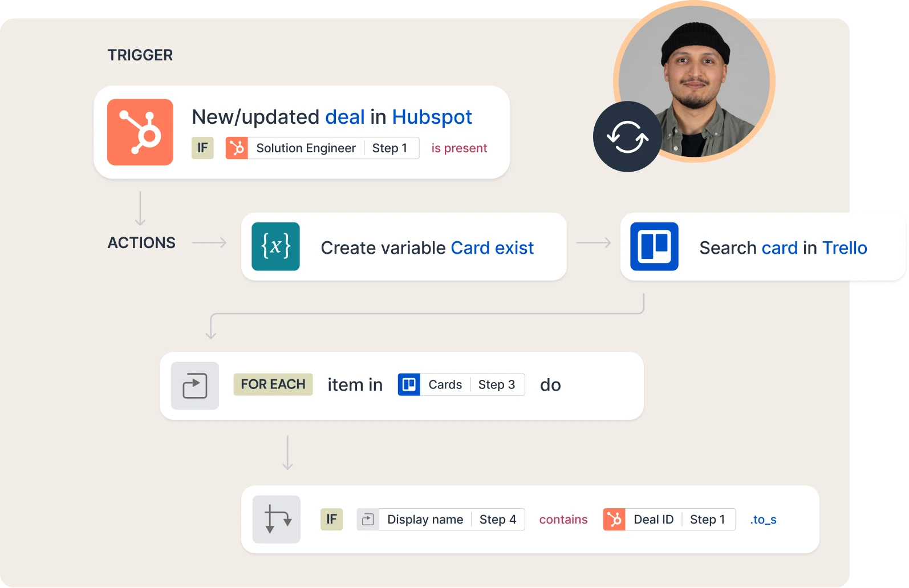This screenshot has width=909, height=588.
Task: Select the 'is present' condition operator
Action: point(459,148)
